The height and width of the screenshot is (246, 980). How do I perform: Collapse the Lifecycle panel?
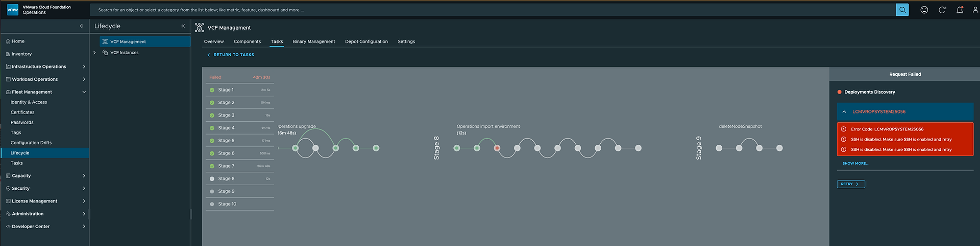(183, 26)
